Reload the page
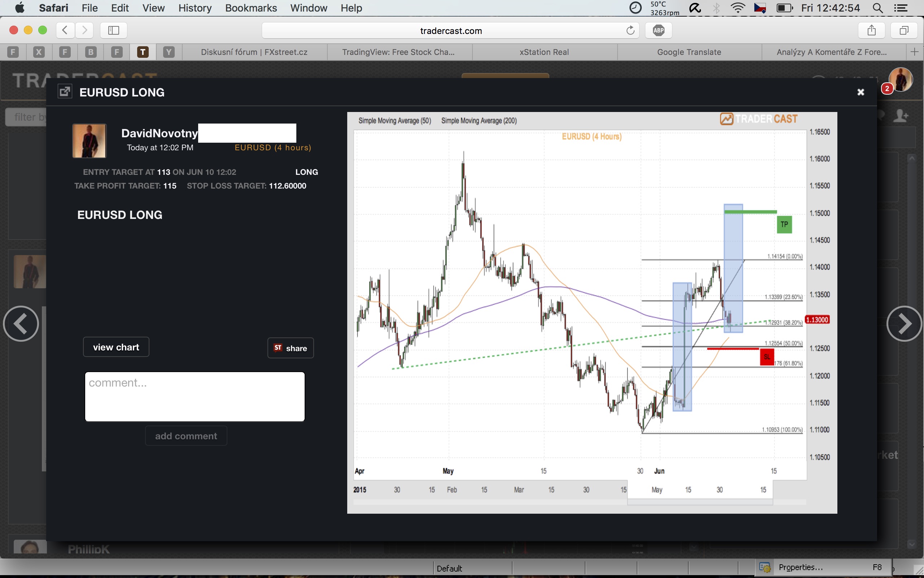This screenshot has height=578, width=924. click(x=631, y=30)
